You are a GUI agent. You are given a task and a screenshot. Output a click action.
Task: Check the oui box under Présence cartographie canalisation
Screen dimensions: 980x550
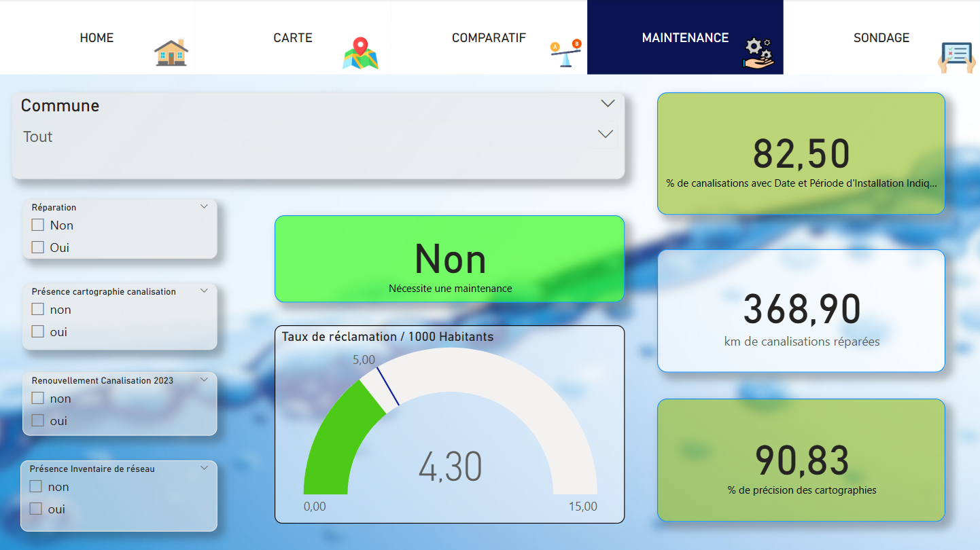tap(38, 332)
